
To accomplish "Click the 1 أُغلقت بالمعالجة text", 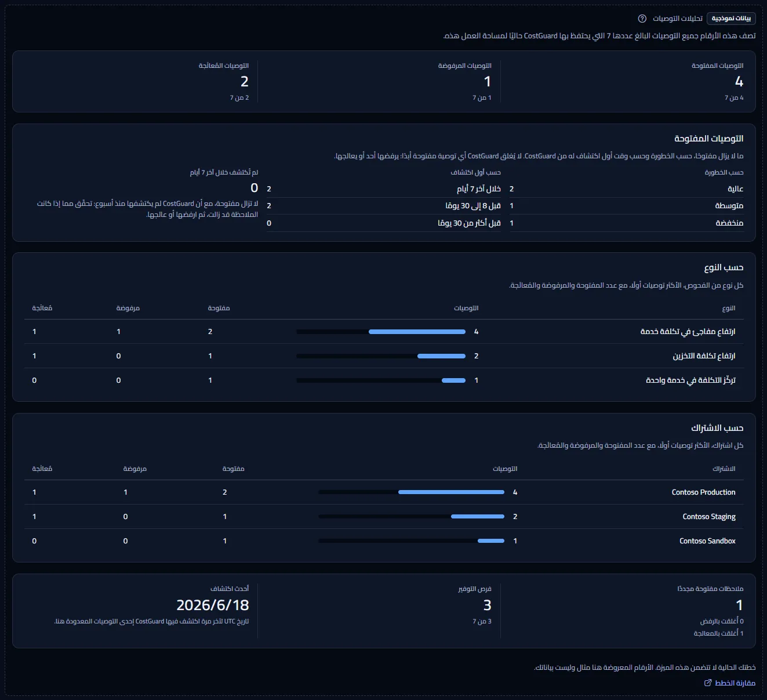I will coord(718,633).
